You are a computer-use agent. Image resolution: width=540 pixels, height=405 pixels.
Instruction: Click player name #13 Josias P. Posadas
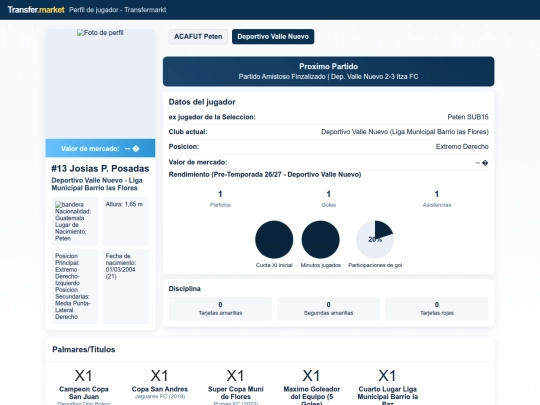(x=100, y=168)
